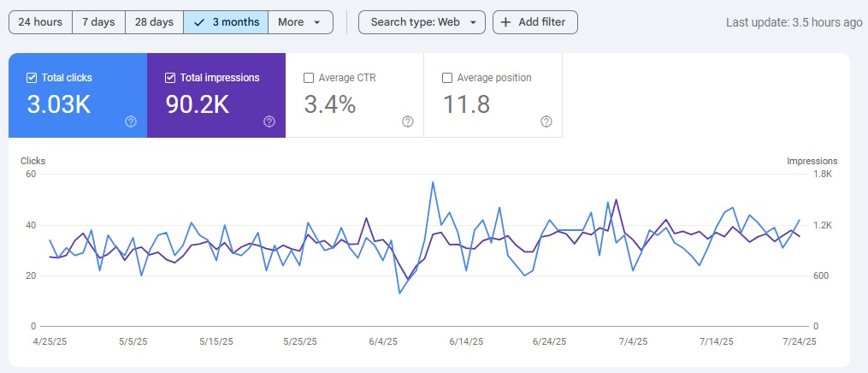Switch to the 7 days range

98,22
